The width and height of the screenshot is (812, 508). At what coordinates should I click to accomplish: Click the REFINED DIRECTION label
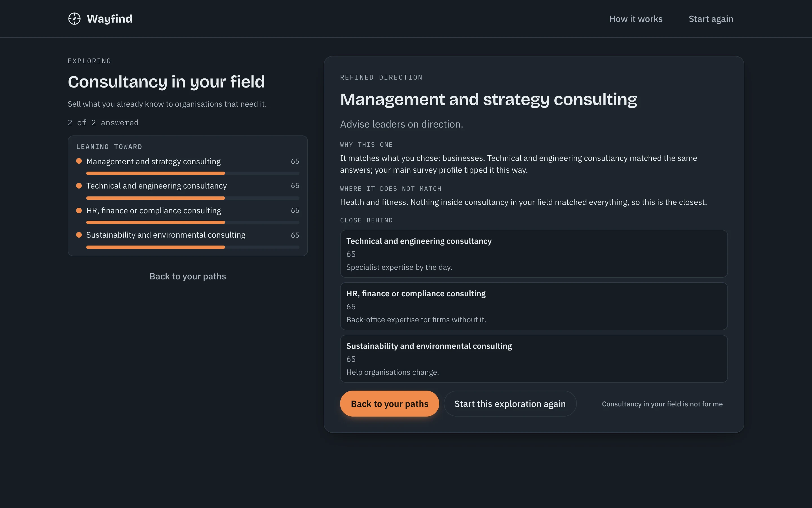tap(381, 78)
